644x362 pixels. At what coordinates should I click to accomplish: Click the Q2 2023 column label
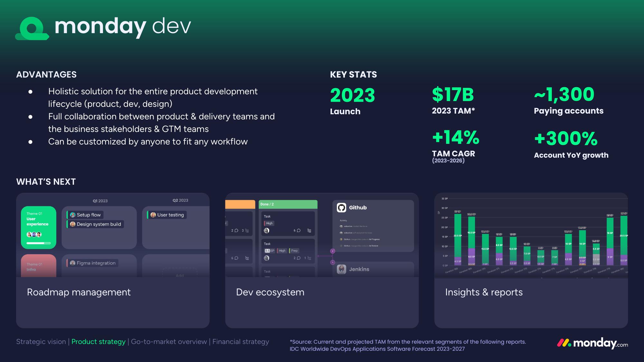click(x=180, y=200)
